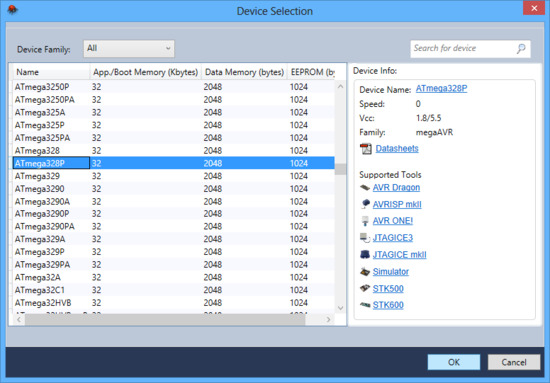Click the vertical scrollbar down arrow
550x383 pixels.
(x=340, y=308)
